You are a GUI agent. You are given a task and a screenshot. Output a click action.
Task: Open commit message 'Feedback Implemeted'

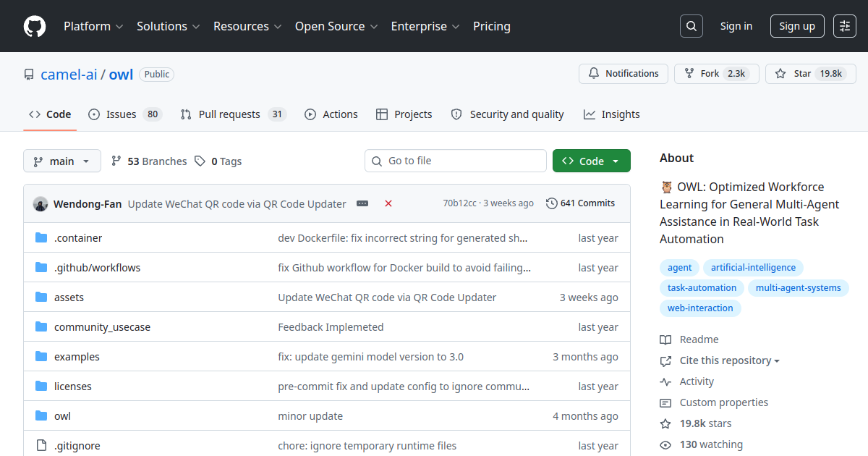[331, 327]
